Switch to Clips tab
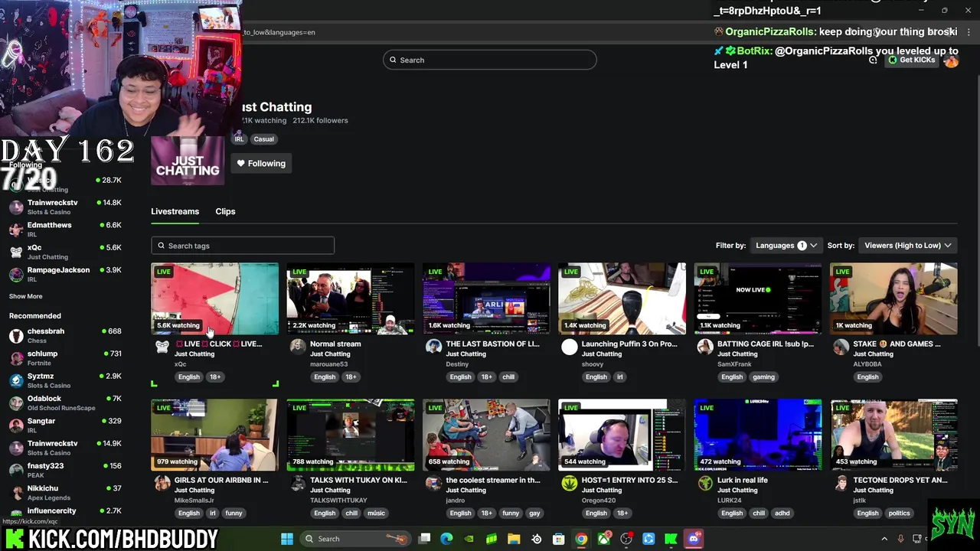This screenshot has height=551, width=980. 225,211
